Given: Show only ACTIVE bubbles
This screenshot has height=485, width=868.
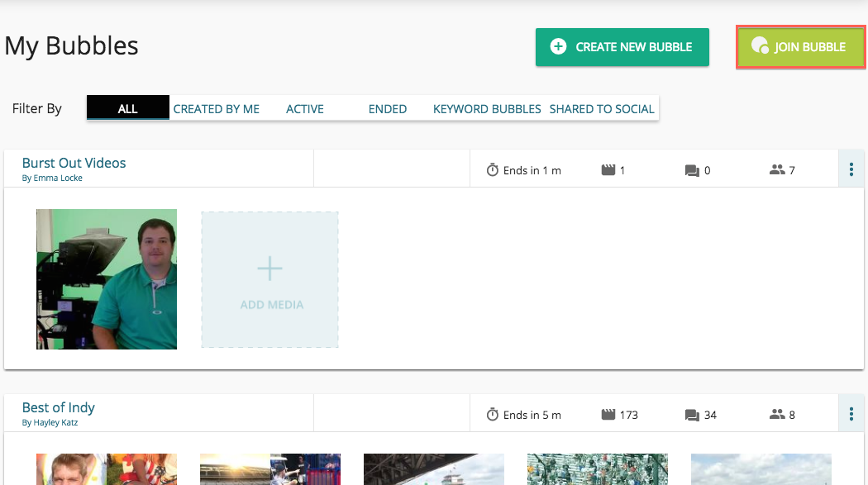Looking at the screenshot, I should pos(305,108).
